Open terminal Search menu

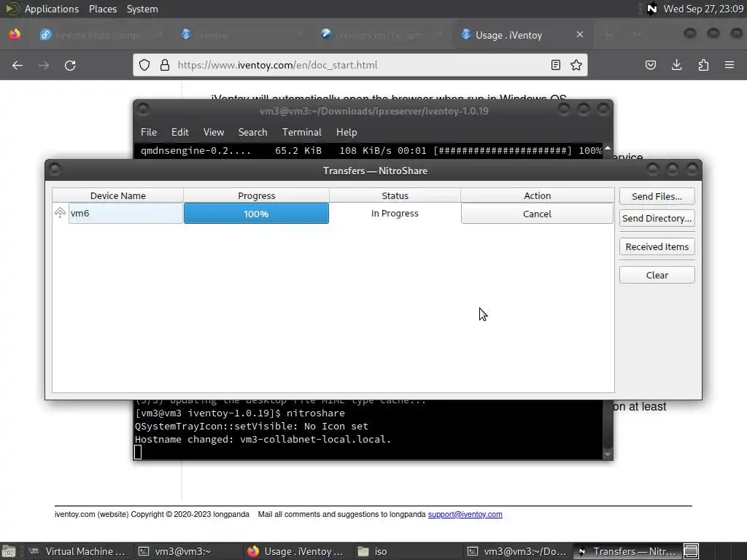[252, 133]
